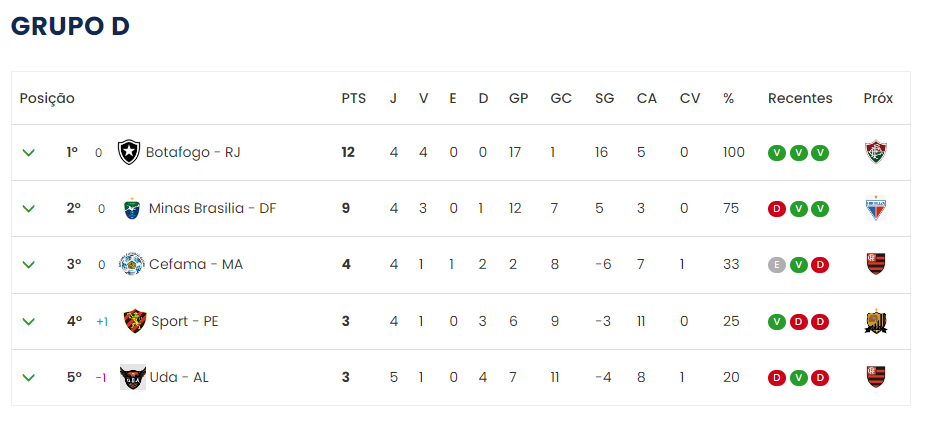Click the Botafogo club crest
Screen dimensions: 927x444
click(x=129, y=152)
